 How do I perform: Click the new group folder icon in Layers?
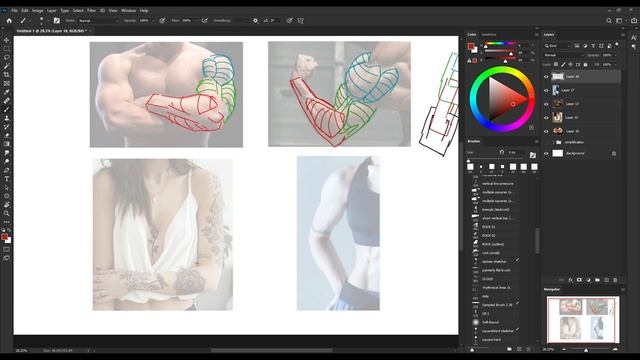597,280
